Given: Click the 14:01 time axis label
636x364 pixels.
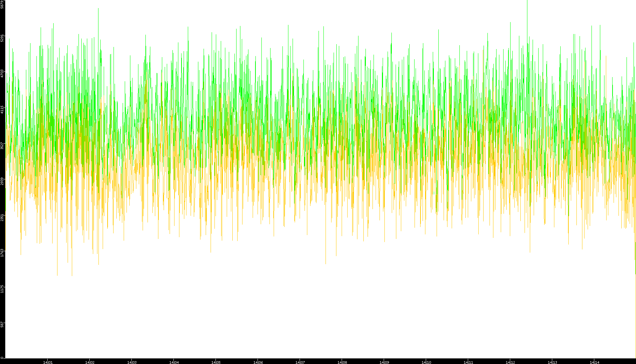Looking at the screenshot, I should pos(48,362).
